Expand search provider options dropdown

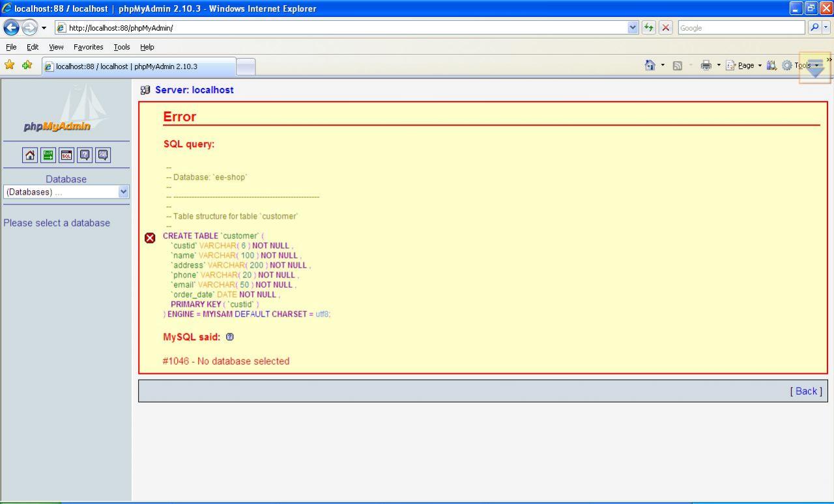click(x=826, y=27)
